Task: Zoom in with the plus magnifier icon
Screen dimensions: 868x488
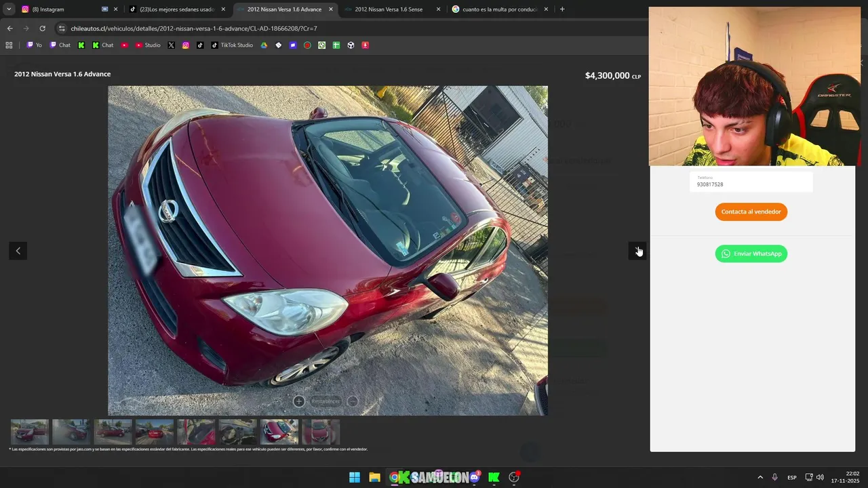Action: [298, 401]
